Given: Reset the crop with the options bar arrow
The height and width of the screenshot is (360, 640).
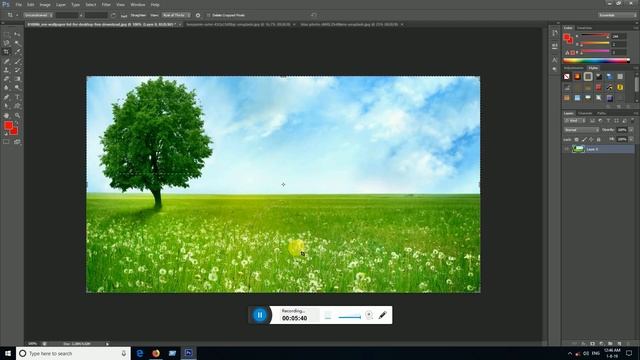Looking at the screenshot, I should coord(313,15).
